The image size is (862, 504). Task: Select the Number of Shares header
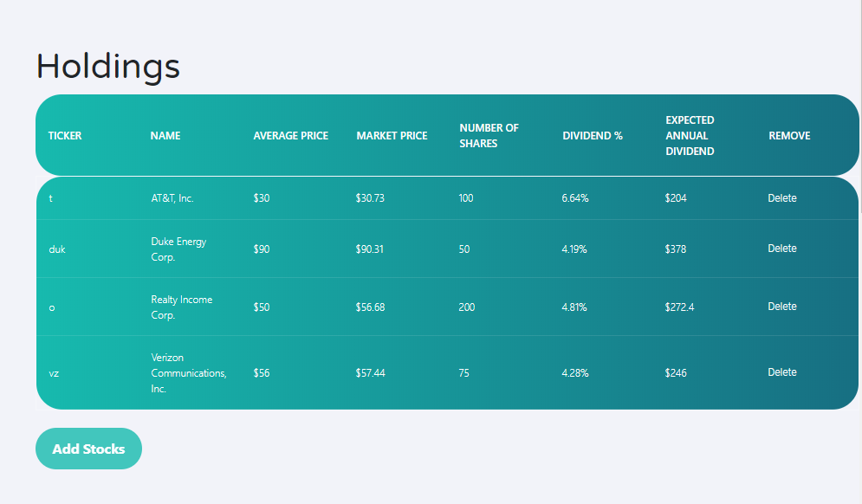pos(489,136)
